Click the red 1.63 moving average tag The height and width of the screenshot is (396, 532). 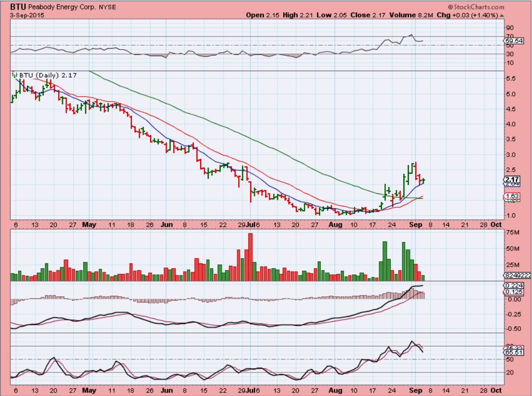pyautogui.click(x=511, y=196)
